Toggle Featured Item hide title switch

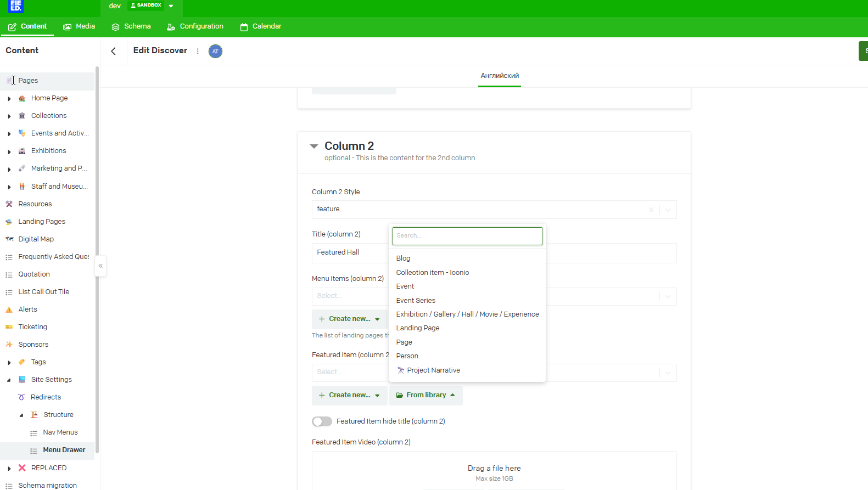322,421
